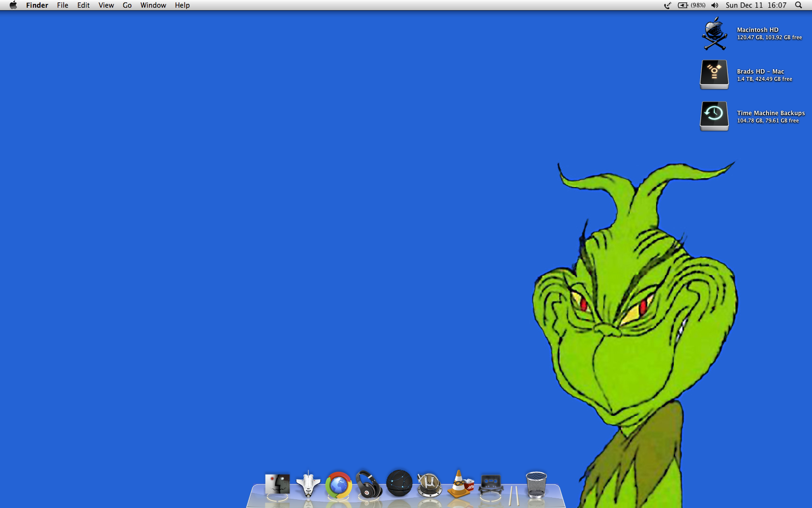Viewport: 812px width, 508px height.
Task: Open the dark network sphere app in Dock
Action: (399, 483)
